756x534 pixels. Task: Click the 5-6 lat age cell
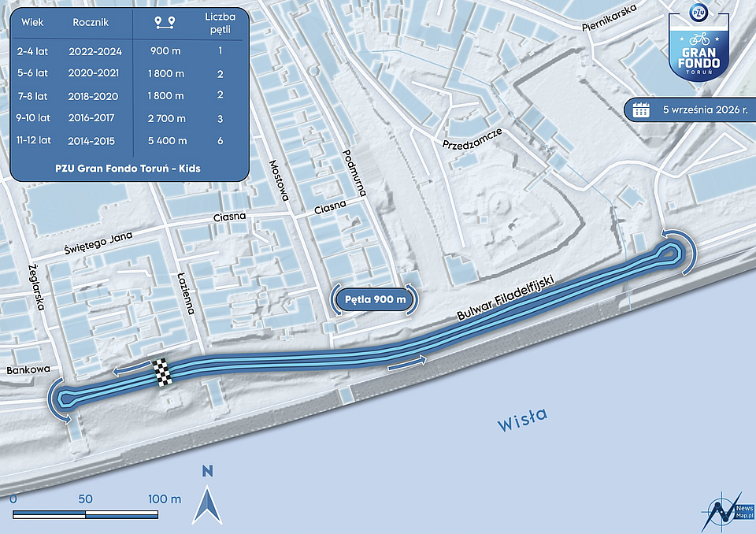tap(32, 73)
